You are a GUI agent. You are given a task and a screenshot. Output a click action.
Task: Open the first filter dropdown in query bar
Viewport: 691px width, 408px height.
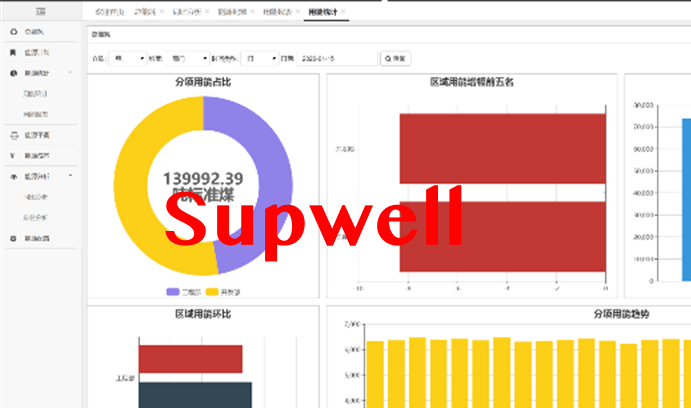[x=128, y=59]
